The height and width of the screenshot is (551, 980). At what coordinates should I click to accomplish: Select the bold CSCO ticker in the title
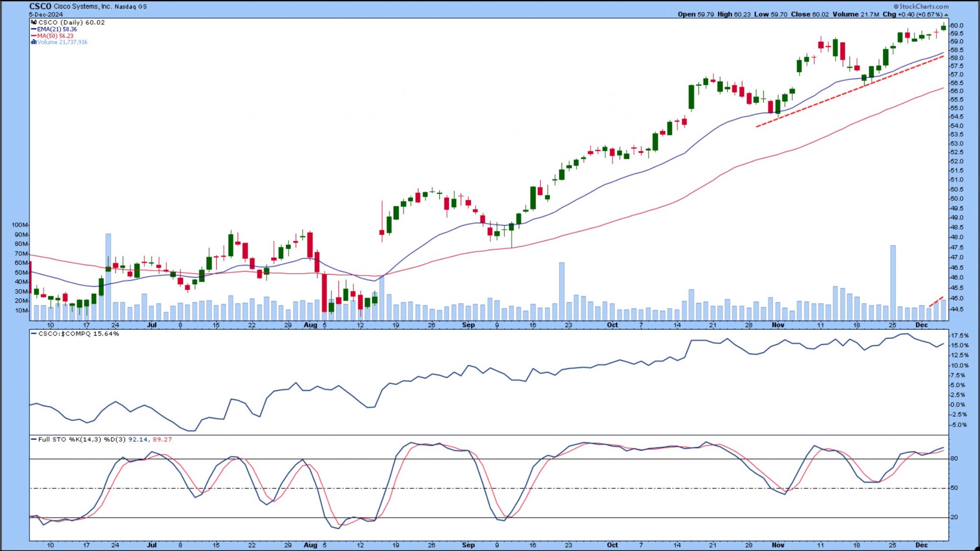[40, 6]
